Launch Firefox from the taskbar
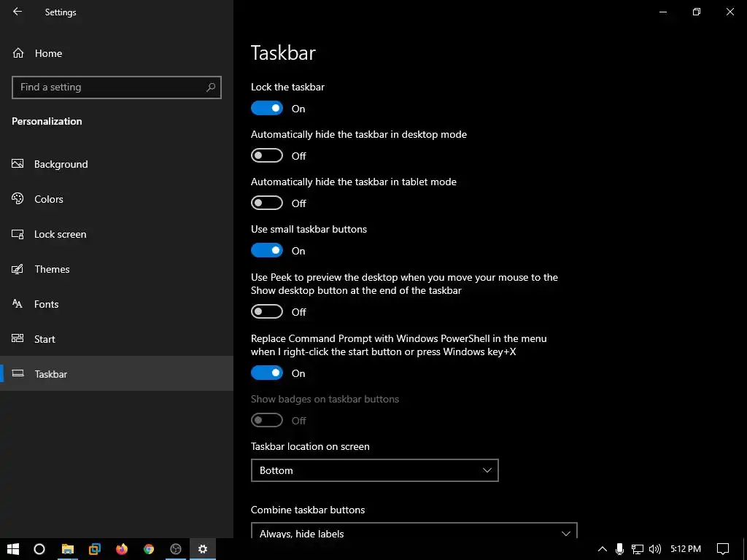 [x=122, y=549]
